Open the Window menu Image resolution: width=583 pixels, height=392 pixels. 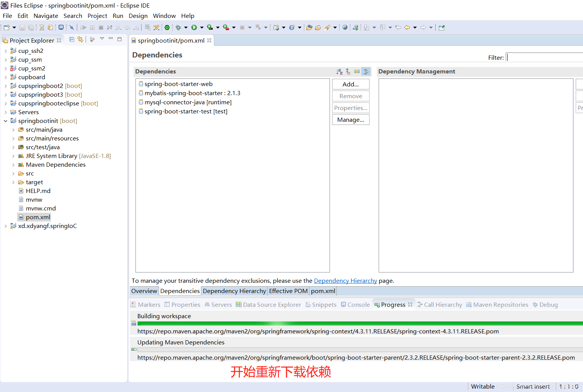(164, 16)
